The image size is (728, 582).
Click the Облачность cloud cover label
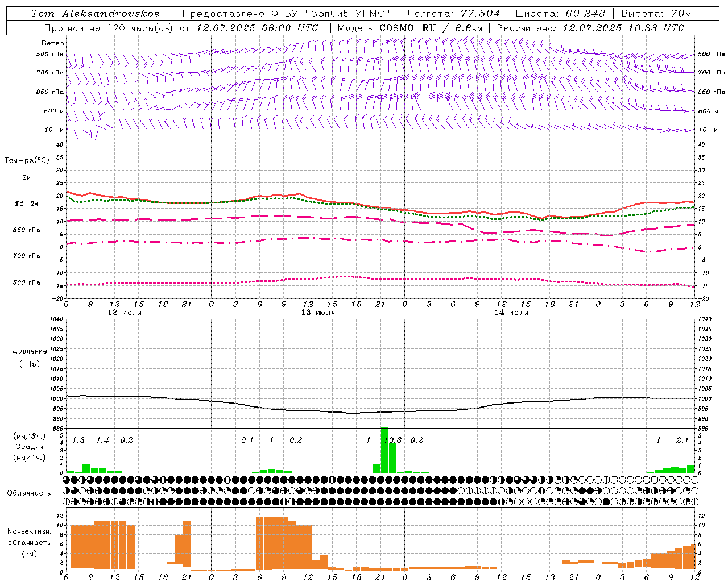point(29,493)
